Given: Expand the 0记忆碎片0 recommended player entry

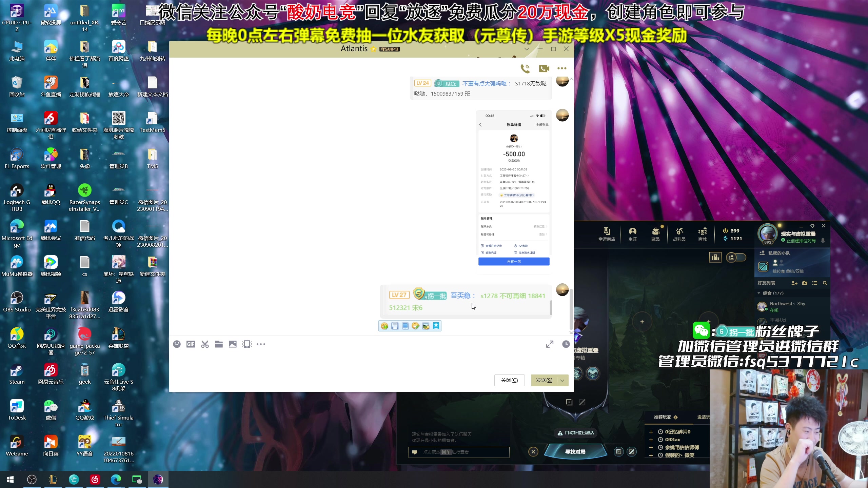Looking at the screenshot, I should 651,432.
